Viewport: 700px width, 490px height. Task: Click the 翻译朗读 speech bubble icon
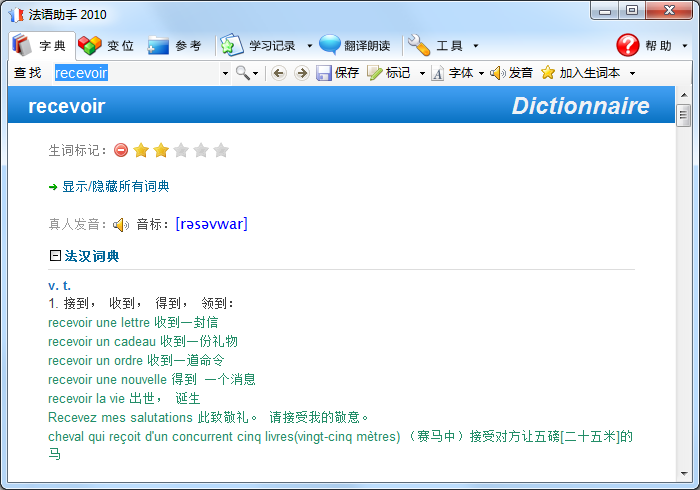(330, 45)
